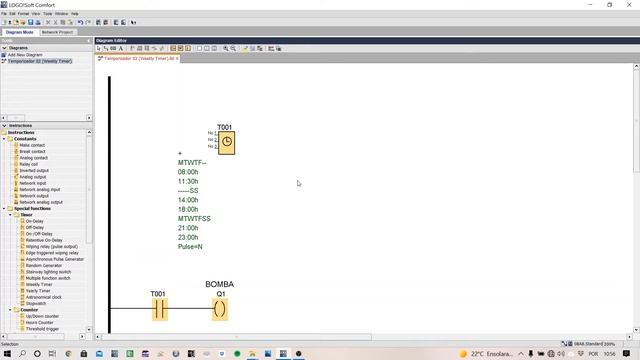Click the Zoom In magnifier icon

click(225, 49)
